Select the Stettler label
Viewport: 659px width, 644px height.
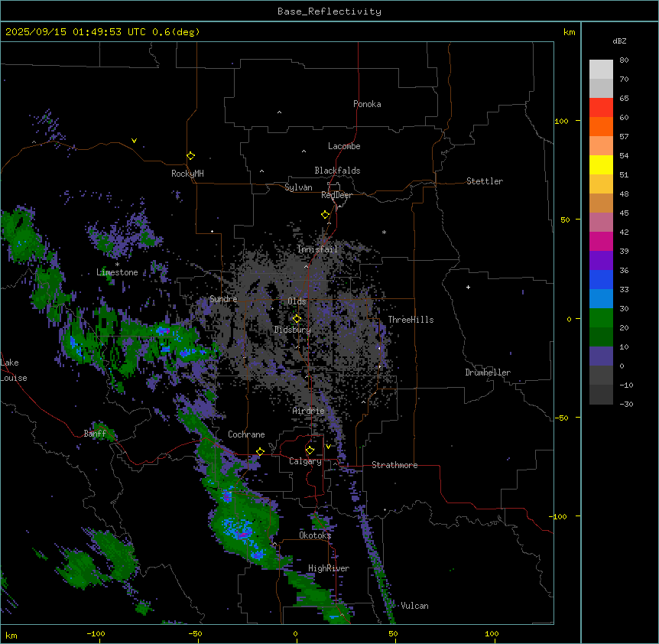485,181
